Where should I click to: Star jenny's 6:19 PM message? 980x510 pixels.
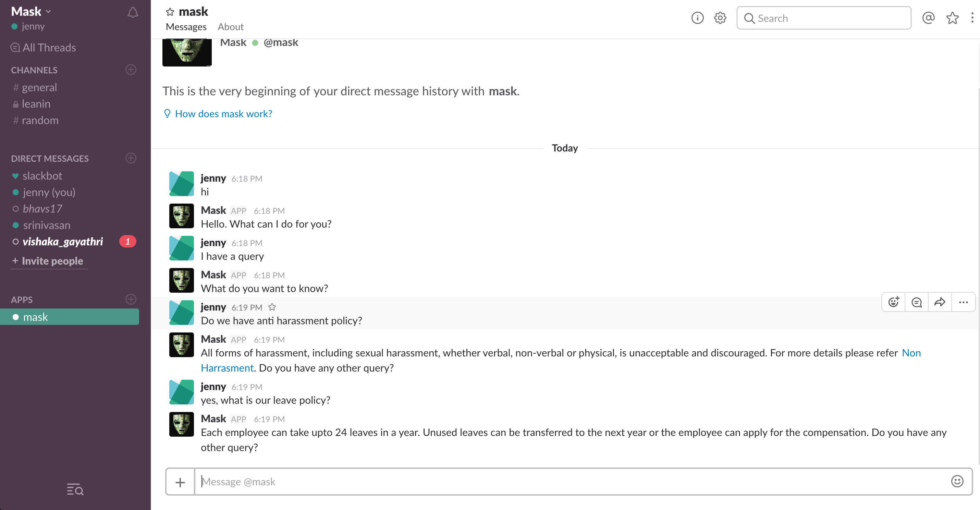point(272,307)
